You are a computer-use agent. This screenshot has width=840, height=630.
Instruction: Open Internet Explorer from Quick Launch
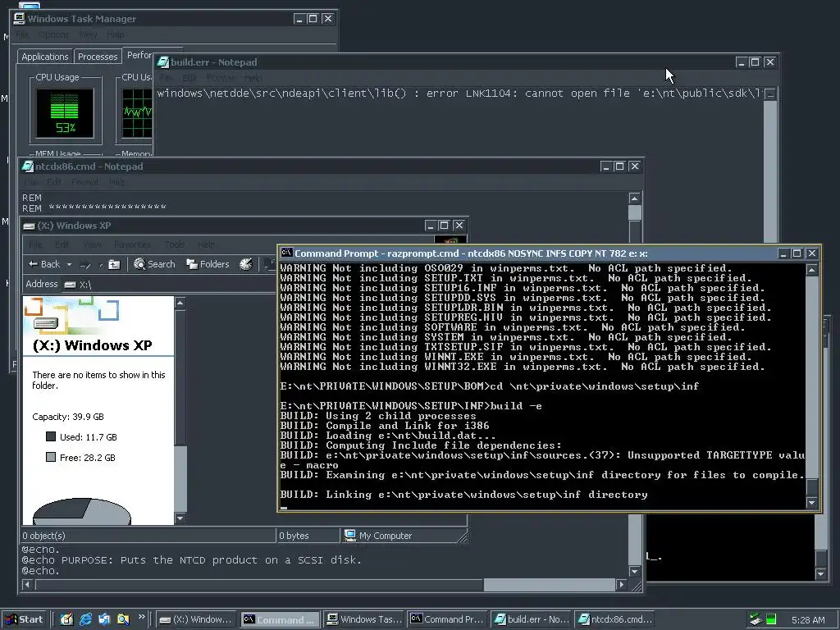(85, 619)
